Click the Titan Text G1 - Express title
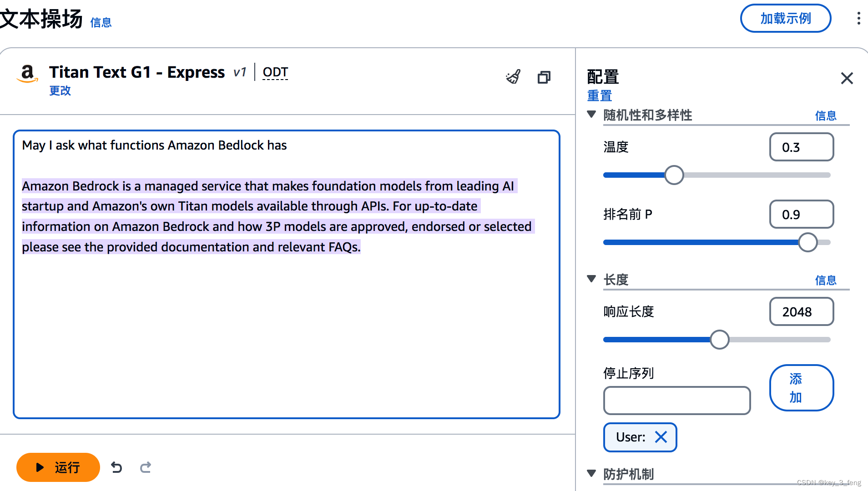The height and width of the screenshot is (491, 868). [x=137, y=72]
